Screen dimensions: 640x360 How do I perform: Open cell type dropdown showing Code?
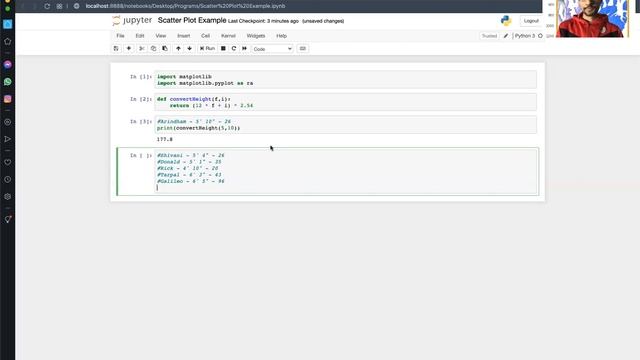[272, 49]
